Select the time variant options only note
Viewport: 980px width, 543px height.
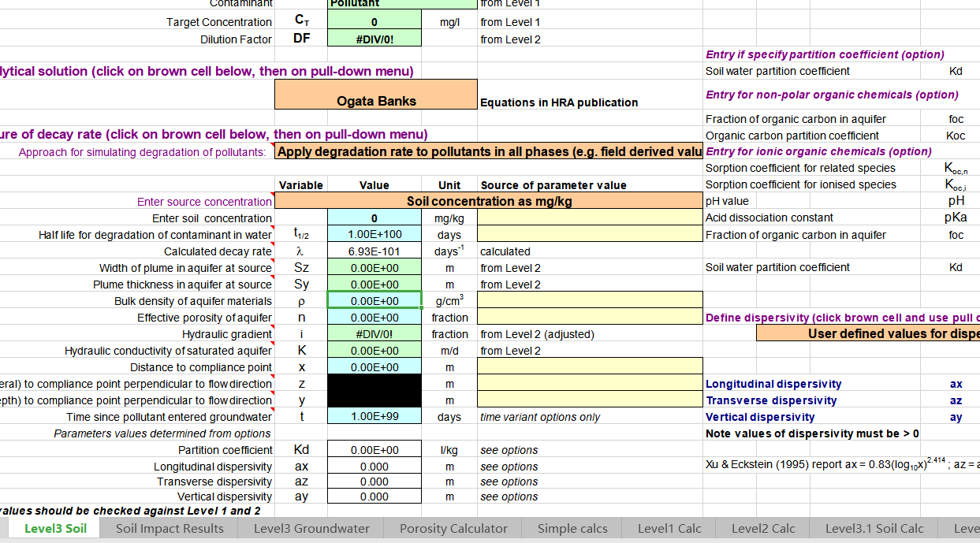pyautogui.click(x=540, y=417)
